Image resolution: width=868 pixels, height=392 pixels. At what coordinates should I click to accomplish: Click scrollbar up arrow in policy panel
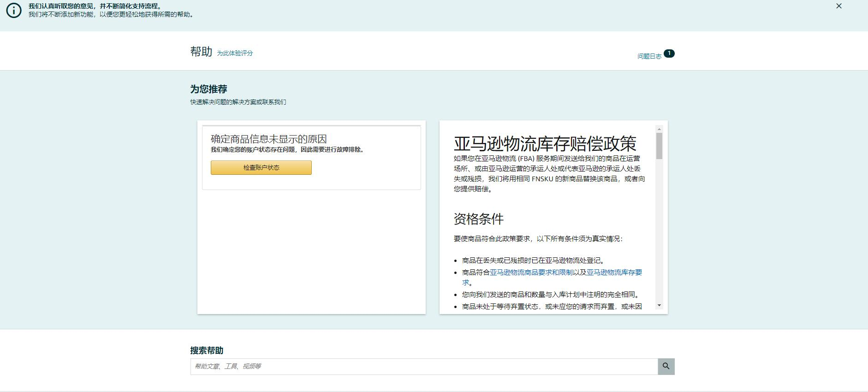click(x=659, y=129)
